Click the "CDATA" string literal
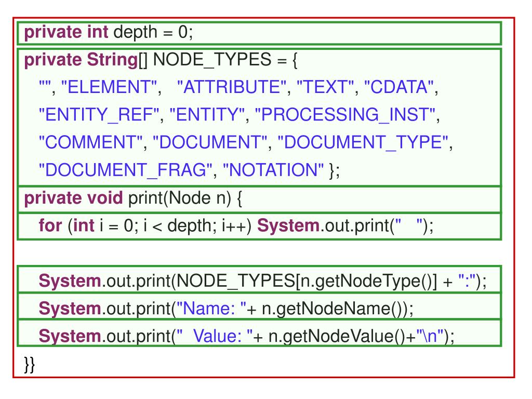This screenshot has height=399, width=532. [398, 87]
